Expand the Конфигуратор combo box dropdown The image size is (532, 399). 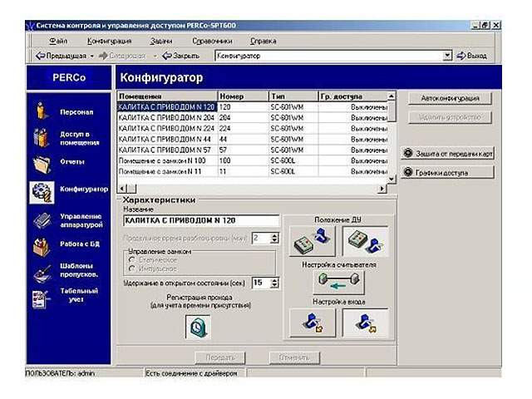(x=447, y=56)
